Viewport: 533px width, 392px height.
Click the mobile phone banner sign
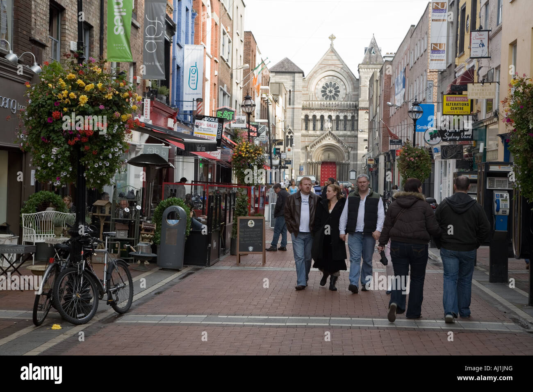click(x=193, y=77)
